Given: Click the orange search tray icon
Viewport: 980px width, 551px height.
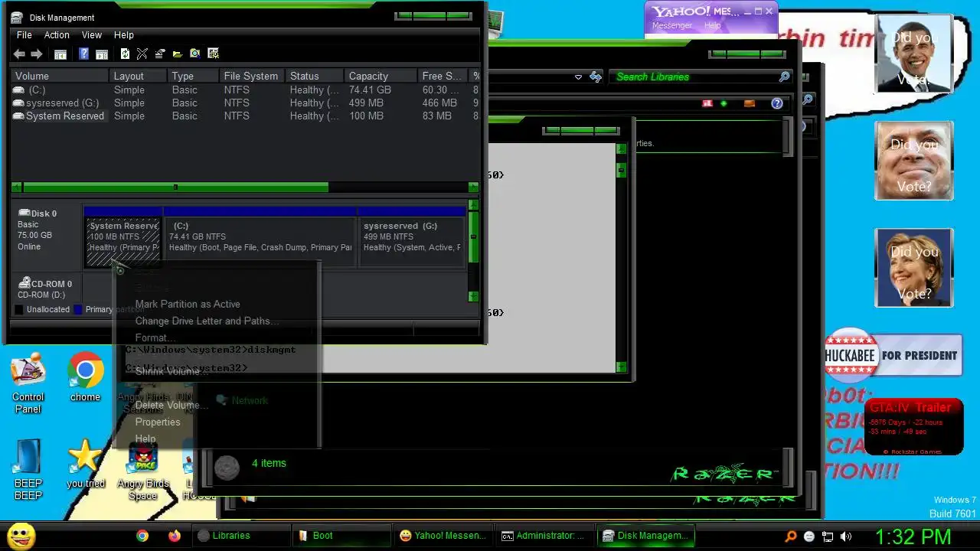Looking at the screenshot, I should point(791,536).
